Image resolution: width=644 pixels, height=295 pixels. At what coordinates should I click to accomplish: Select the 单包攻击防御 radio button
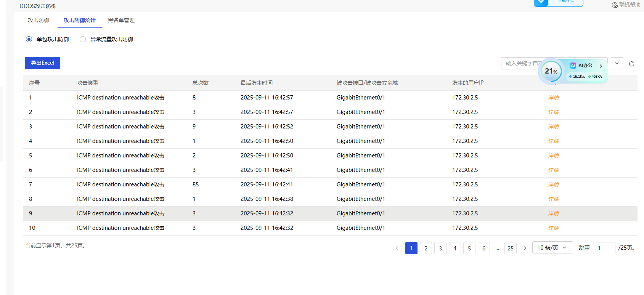pos(29,39)
